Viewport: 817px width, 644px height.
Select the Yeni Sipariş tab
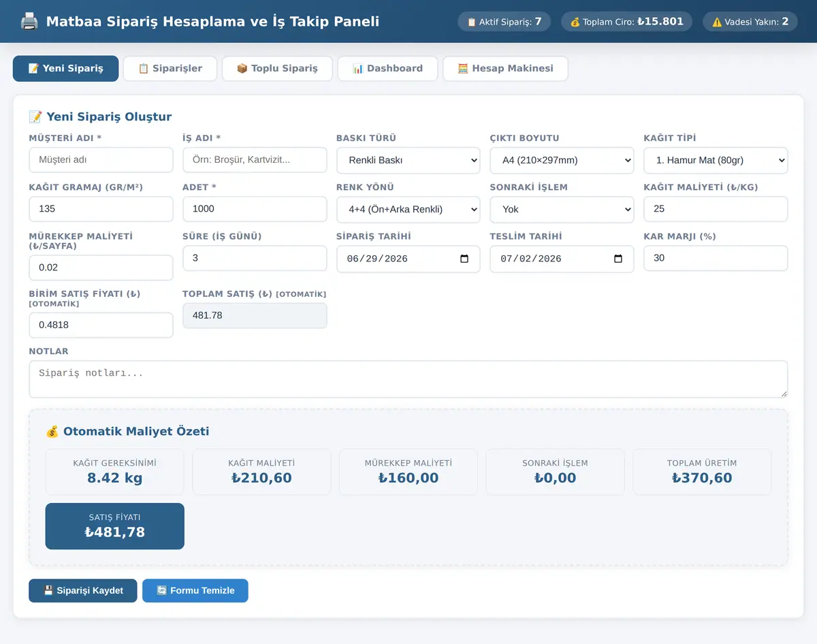point(65,69)
